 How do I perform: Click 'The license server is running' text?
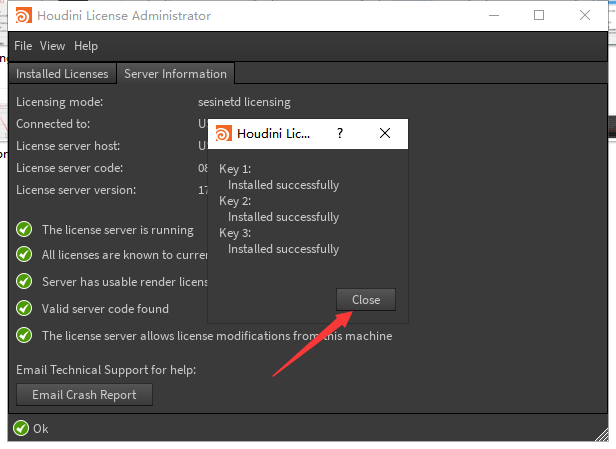(118, 230)
